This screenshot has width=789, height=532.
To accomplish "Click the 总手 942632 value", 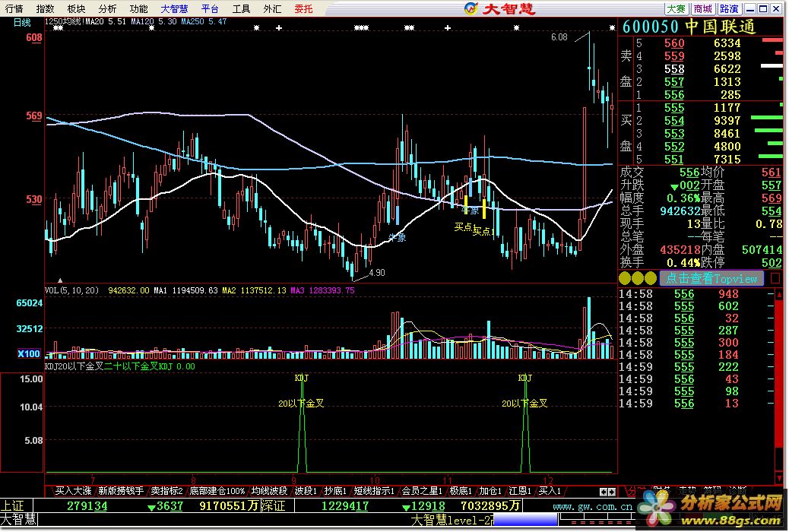I will click(680, 211).
